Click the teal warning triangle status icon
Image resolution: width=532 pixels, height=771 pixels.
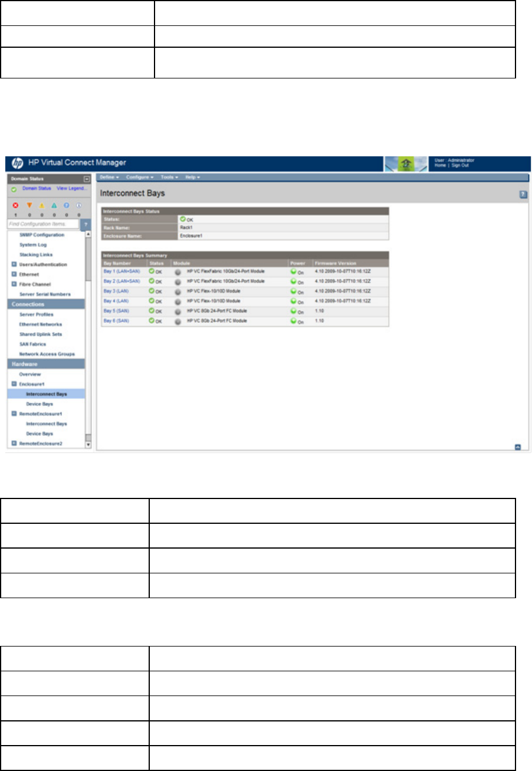pyautogui.click(x=55, y=206)
